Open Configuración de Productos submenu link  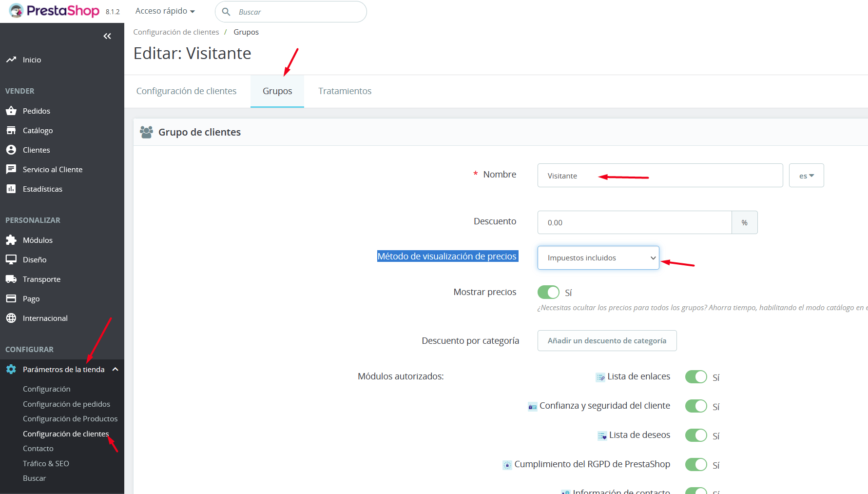pos(70,419)
